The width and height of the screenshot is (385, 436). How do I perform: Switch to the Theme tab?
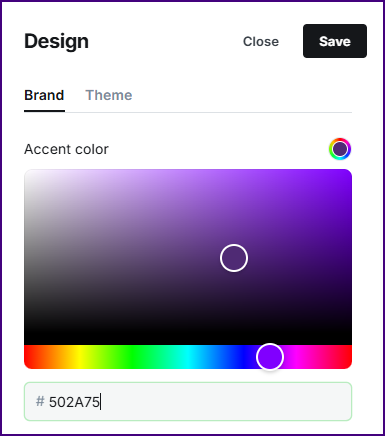pyautogui.click(x=109, y=95)
